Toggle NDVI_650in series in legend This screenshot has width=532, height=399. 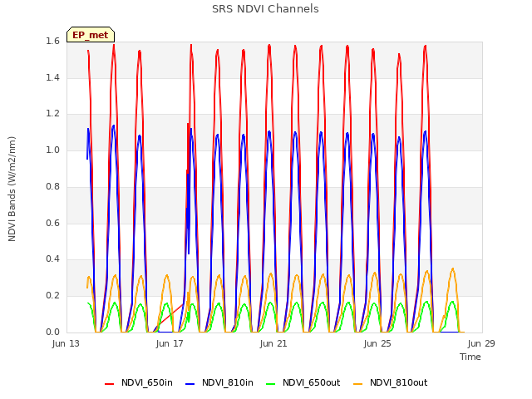(x=139, y=382)
